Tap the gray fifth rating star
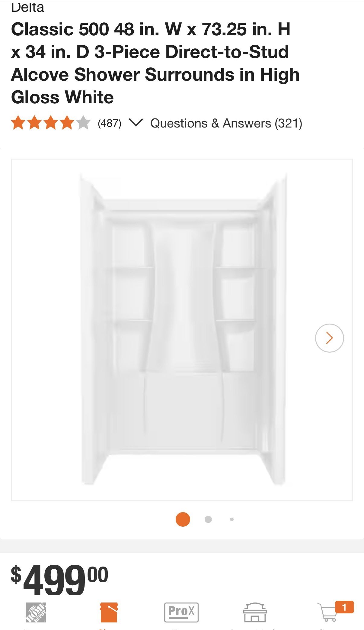Viewport: 364px width, 630px height. click(83, 123)
